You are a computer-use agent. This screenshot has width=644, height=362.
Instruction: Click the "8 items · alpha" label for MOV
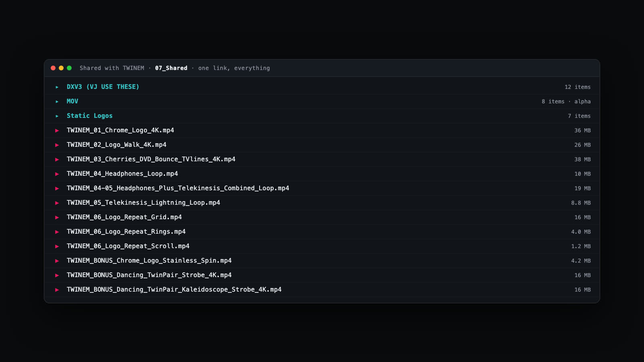[566, 101]
